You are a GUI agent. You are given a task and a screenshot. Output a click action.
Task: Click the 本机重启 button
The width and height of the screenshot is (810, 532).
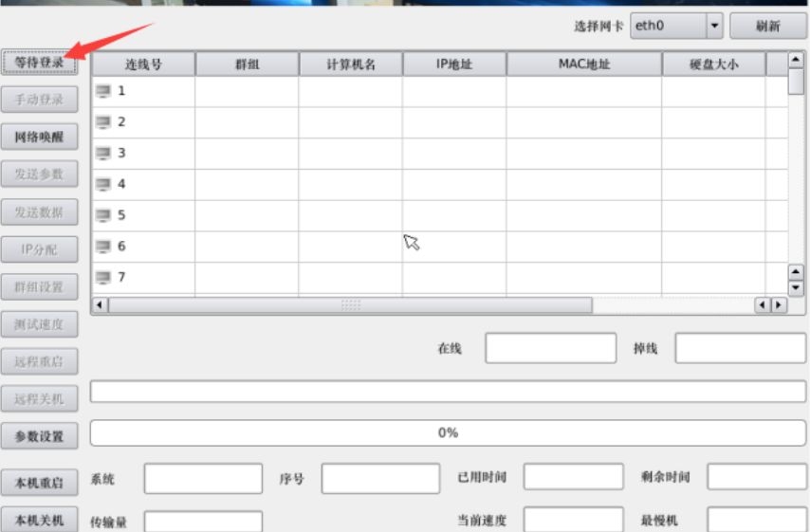39,483
